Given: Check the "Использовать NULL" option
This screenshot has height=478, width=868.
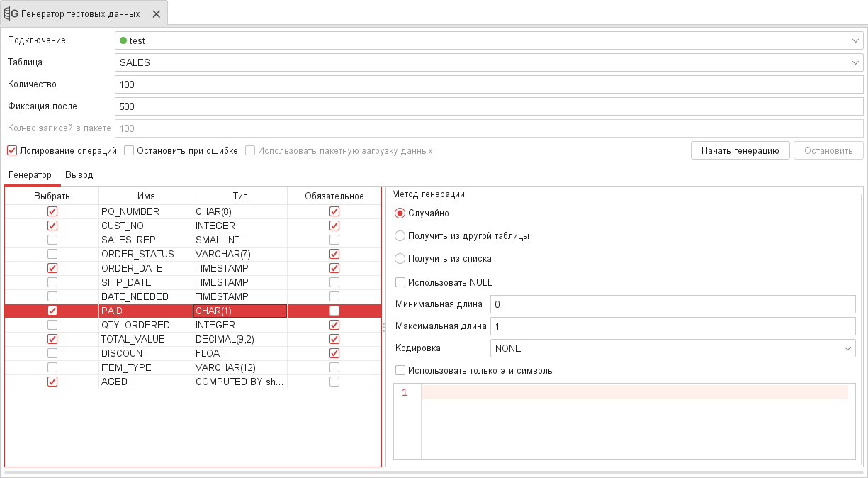Looking at the screenshot, I should point(400,282).
